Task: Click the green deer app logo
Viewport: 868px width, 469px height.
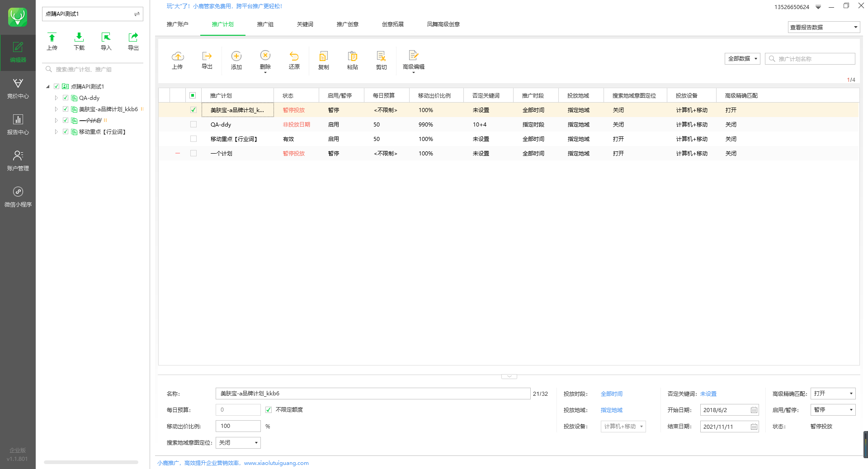Action: (x=18, y=17)
